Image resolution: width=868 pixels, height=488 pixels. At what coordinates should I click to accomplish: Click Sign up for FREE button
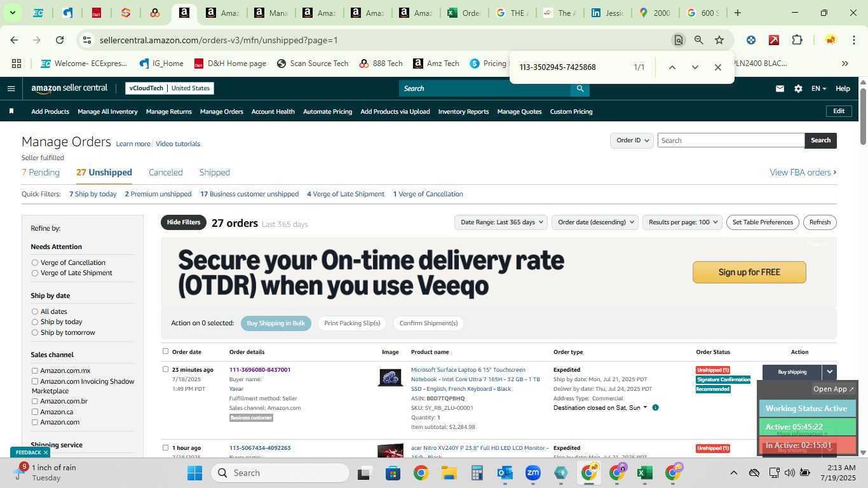coord(749,272)
